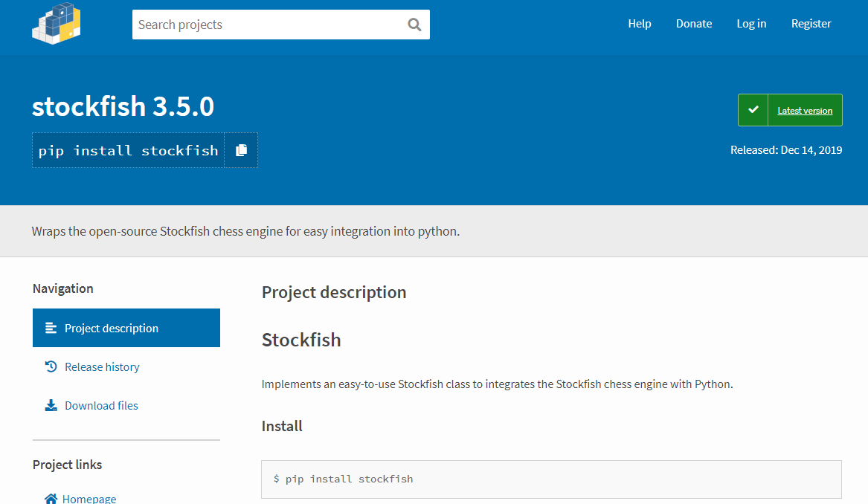Click the '$ pip install stockfish' code block
This screenshot has width=868, height=504.
551,479
